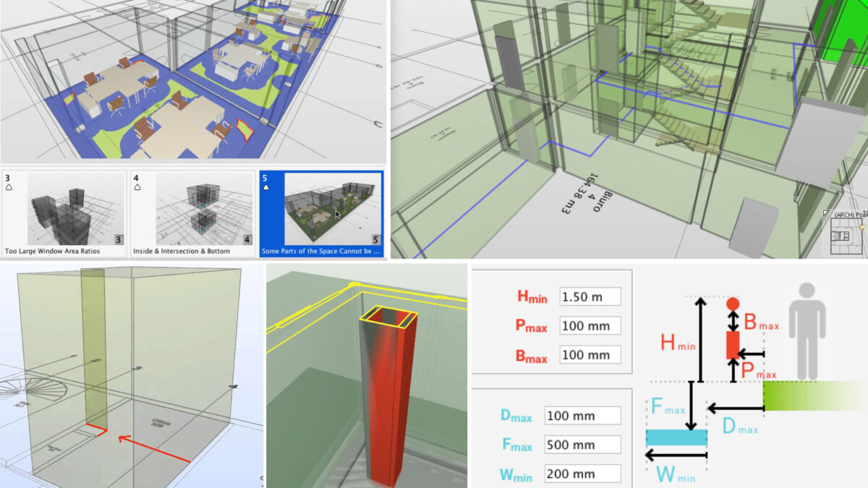Click the cyan bar in the diagram
This screenshot has width=868, height=488.
[x=676, y=437]
